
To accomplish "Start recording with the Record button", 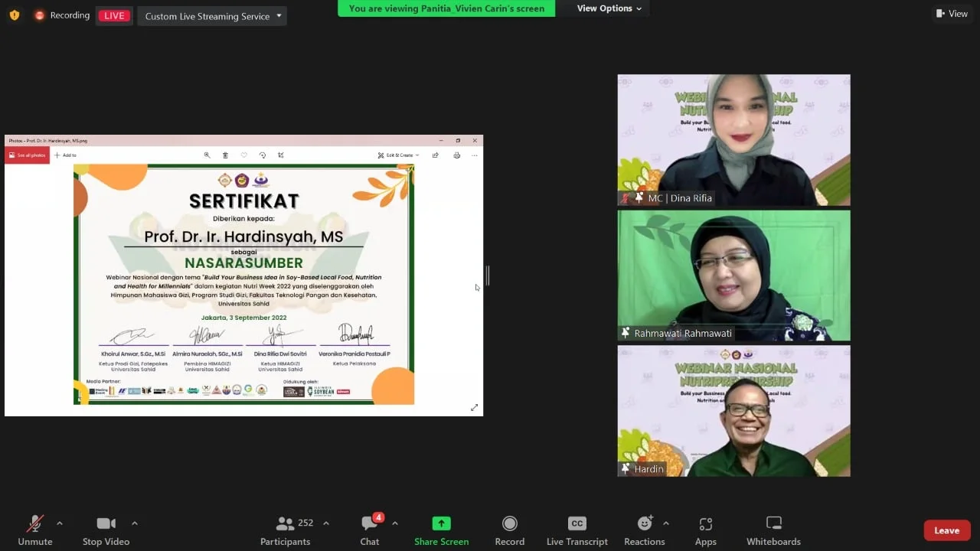I will 510,530.
